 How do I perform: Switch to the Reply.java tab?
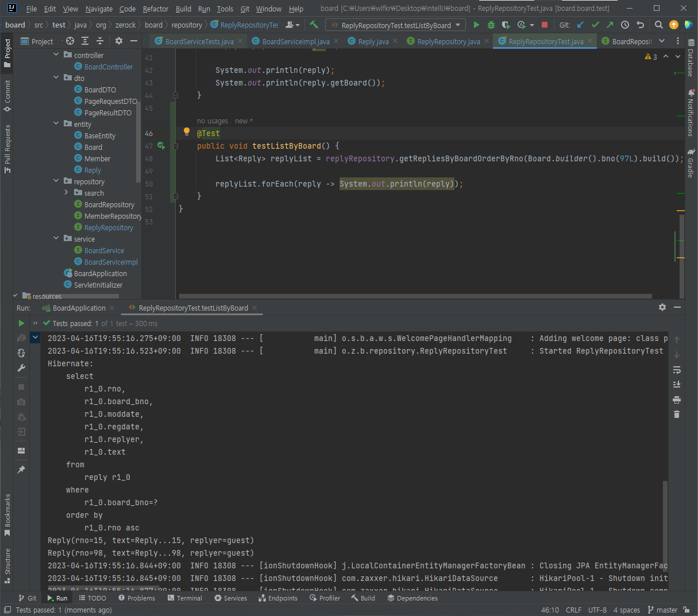pyautogui.click(x=373, y=41)
